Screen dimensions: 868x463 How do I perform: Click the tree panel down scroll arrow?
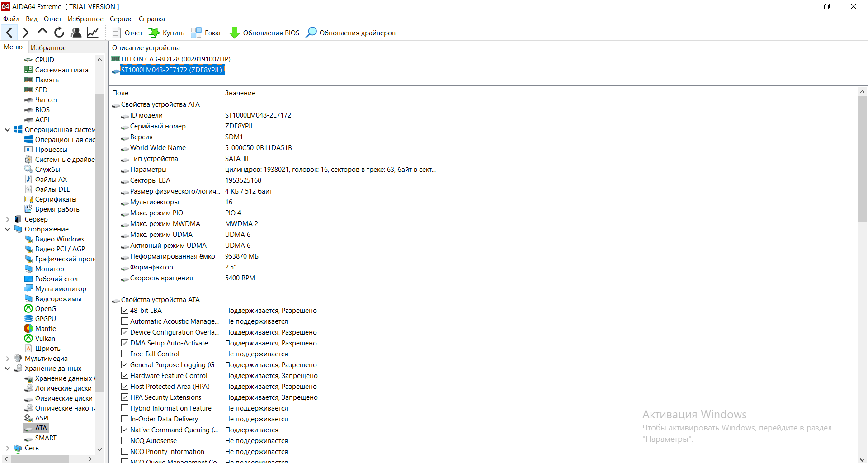tap(99, 449)
